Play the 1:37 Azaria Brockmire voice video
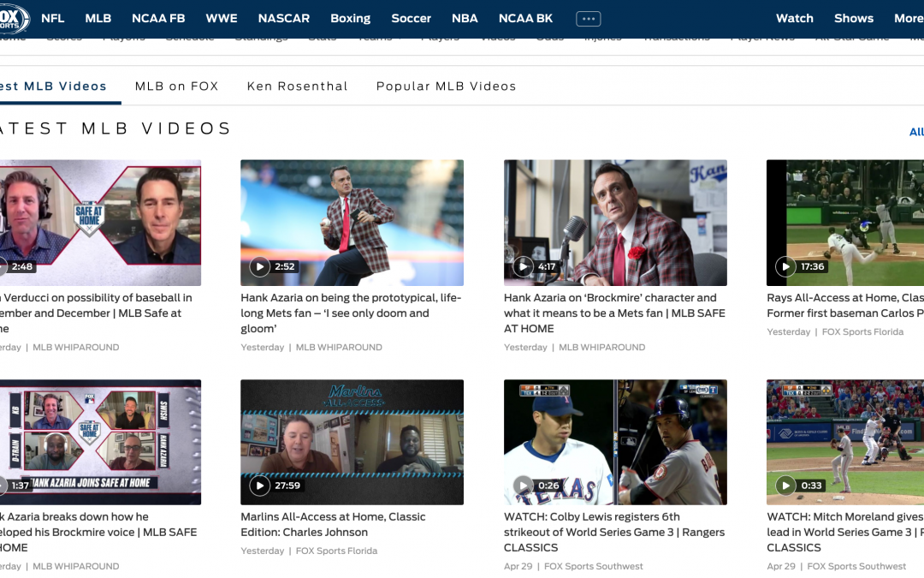The height and width of the screenshot is (578, 924). [x=3, y=486]
